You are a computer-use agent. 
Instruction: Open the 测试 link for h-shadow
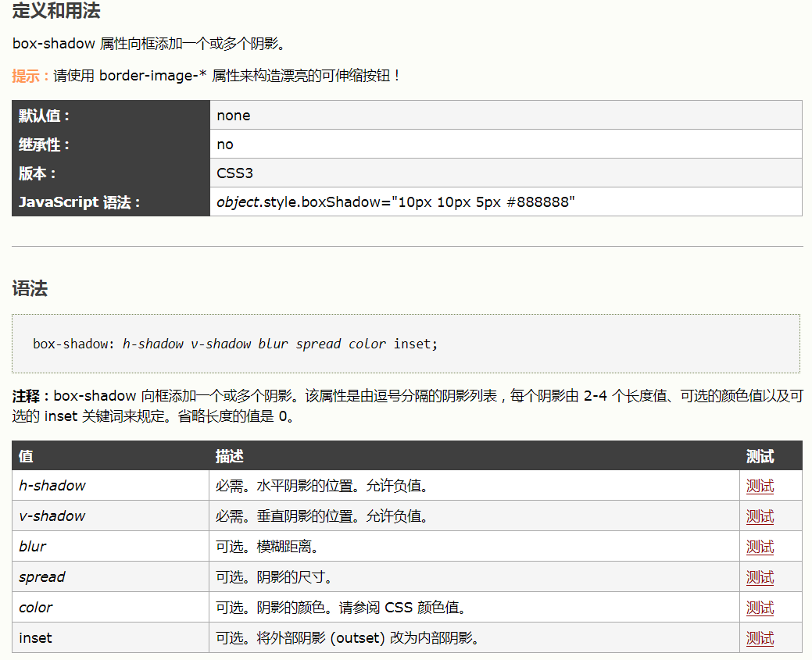point(760,486)
